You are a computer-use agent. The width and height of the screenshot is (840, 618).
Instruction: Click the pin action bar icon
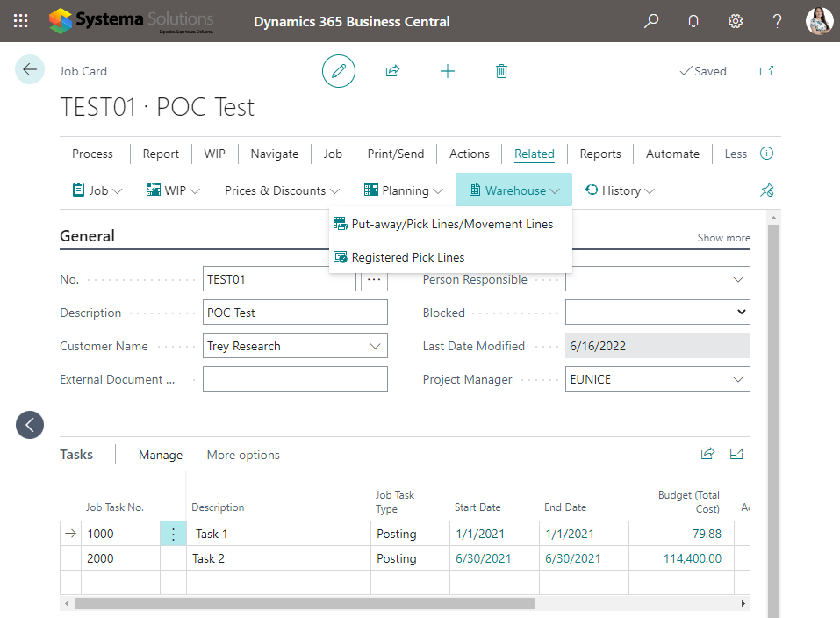tap(766, 190)
